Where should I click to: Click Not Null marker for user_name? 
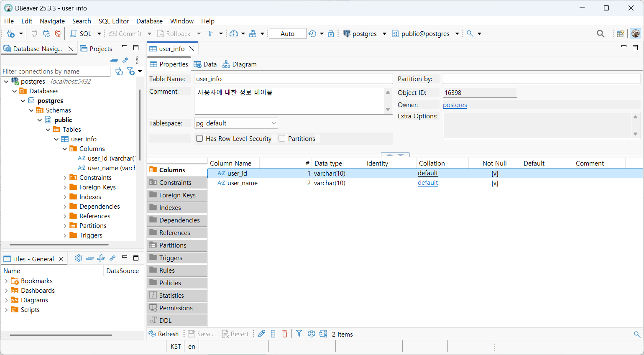pyautogui.click(x=495, y=183)
